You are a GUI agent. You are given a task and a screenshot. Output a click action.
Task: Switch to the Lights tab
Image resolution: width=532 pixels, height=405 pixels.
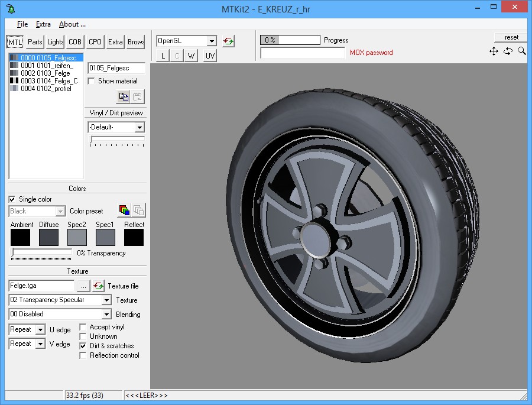(56, 42)
